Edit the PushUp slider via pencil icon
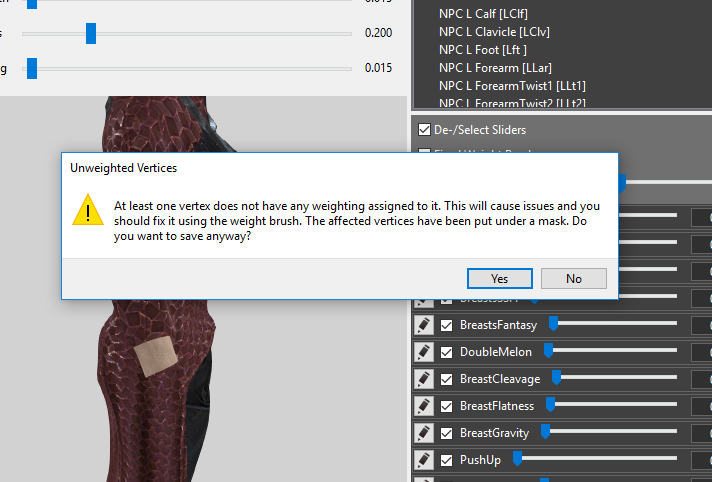 424,460
